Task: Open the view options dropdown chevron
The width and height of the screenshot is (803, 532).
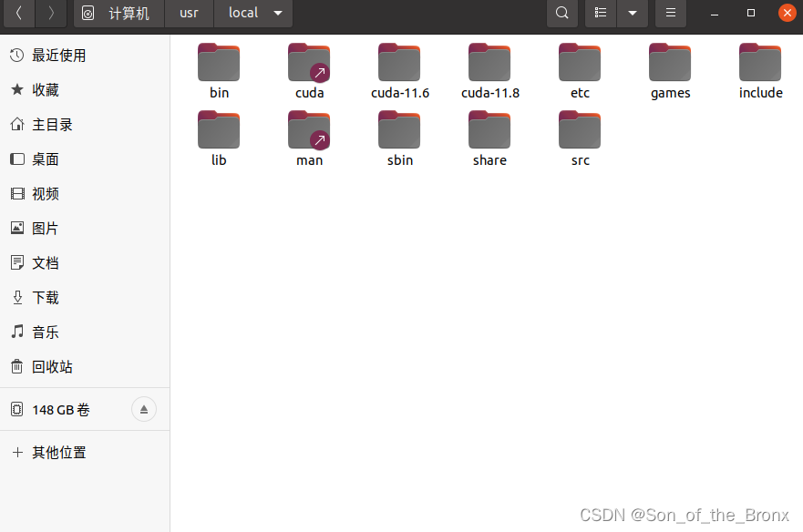Action: click(633, 13)
